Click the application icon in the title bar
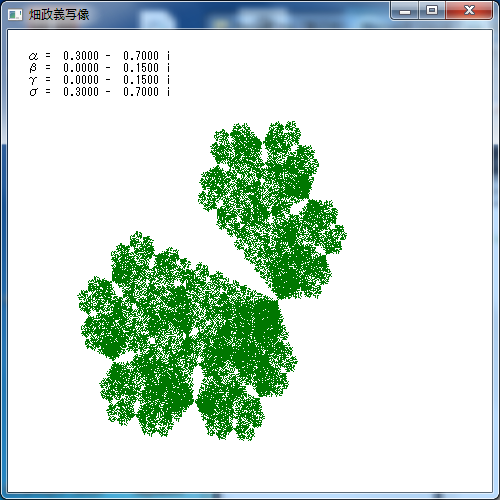The image size is (500, 500). [x=15, y=14]
